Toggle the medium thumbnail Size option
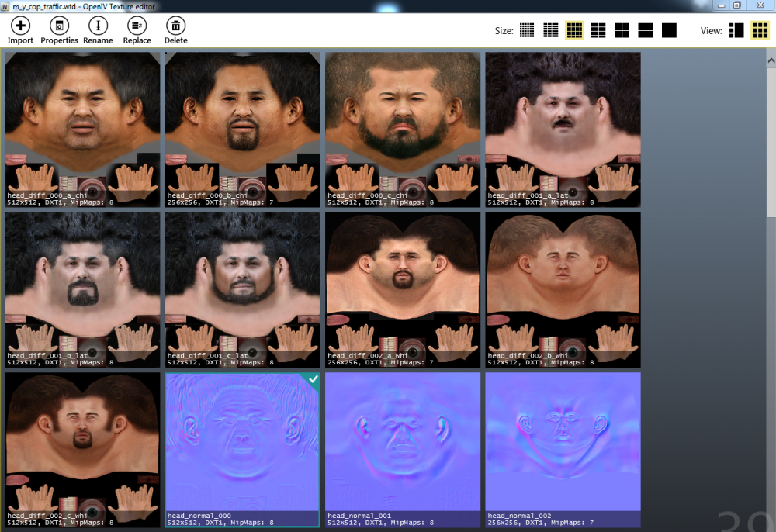The image size is (776, 532). pyautogui.click(x=574, y=30)
